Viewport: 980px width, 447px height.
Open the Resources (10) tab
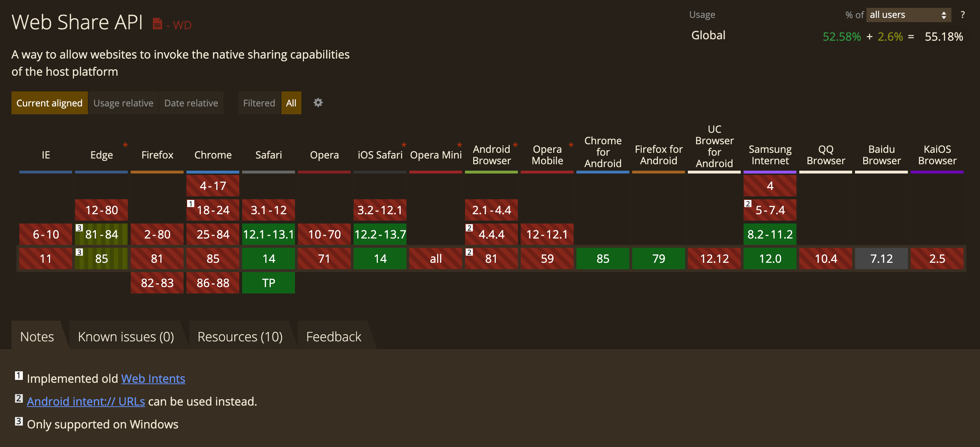click(240, 336)
